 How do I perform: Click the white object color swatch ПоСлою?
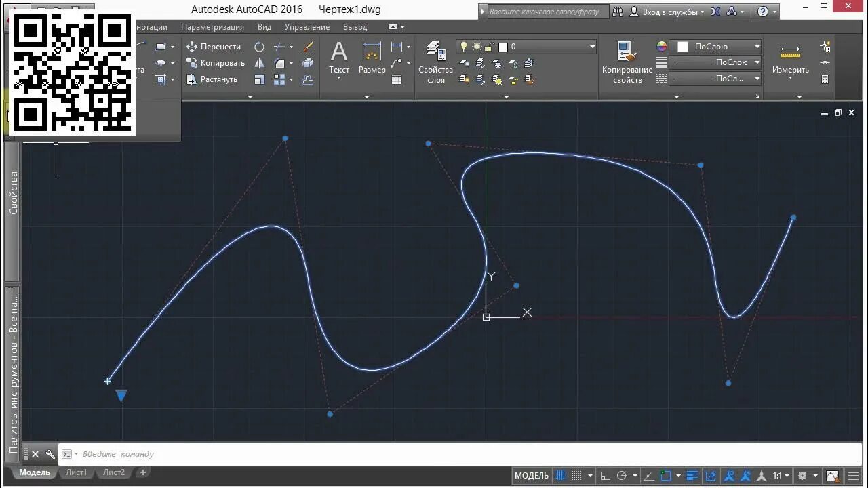(683, 47)
